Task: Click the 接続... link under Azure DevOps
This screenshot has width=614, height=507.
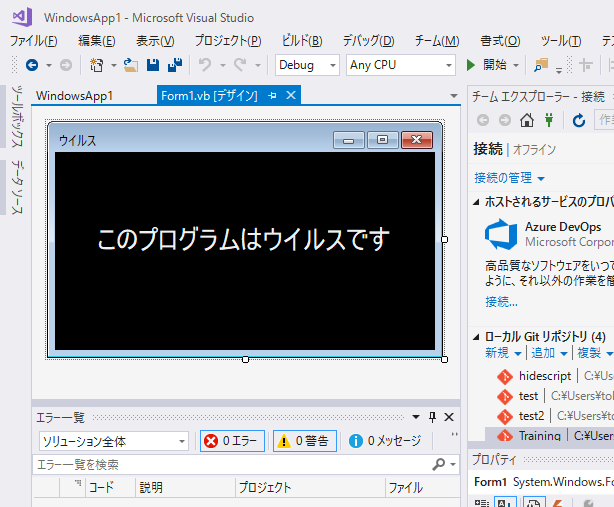Action: [x=501, y=301]
